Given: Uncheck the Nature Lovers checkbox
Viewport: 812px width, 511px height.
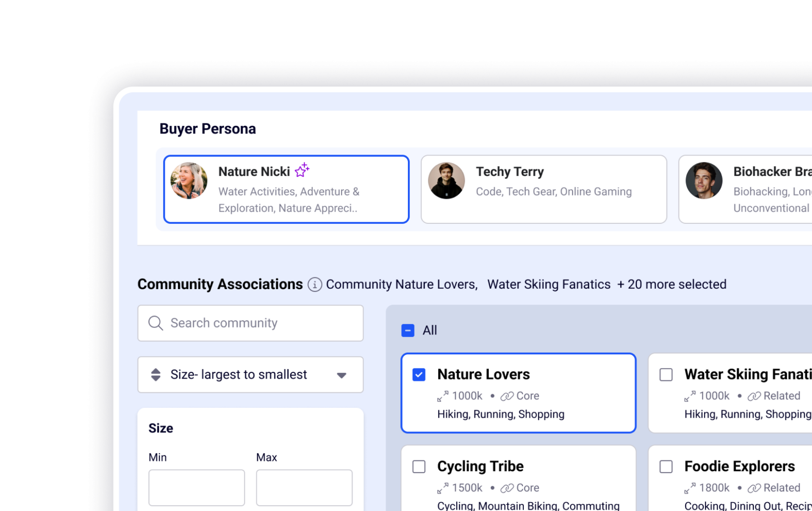Looking at the screenshot, I should click(x=418, y=375).
